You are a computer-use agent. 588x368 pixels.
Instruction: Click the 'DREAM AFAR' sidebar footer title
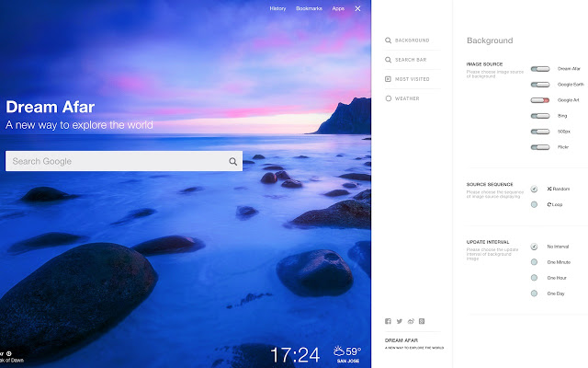(401, 340)
